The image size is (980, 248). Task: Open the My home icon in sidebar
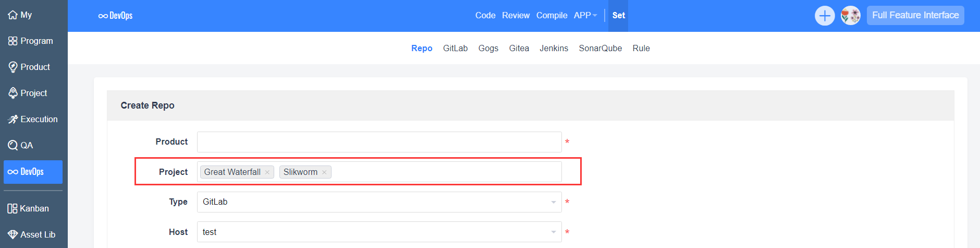(13, 15)
